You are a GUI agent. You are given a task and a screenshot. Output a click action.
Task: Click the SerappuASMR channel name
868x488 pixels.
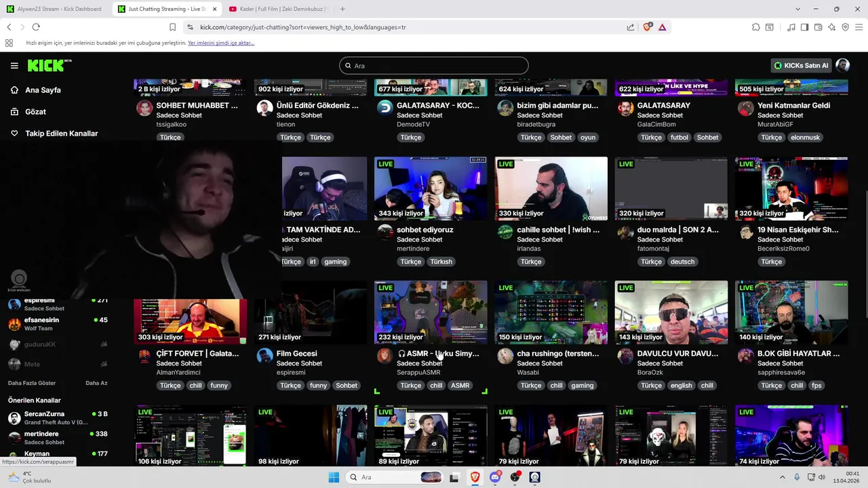pos(418,372)
